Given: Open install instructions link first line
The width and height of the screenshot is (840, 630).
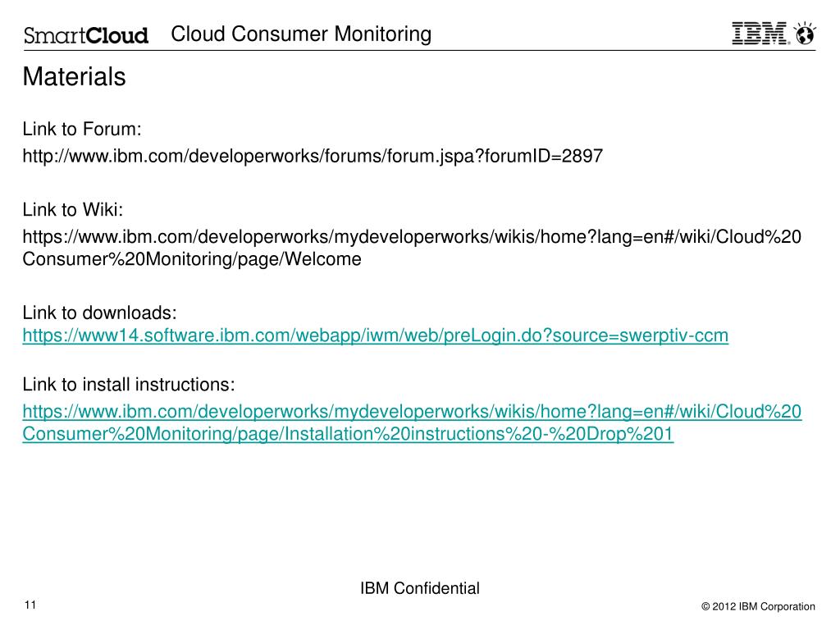Looking at the screenshot, I should (x=412, y=412).
